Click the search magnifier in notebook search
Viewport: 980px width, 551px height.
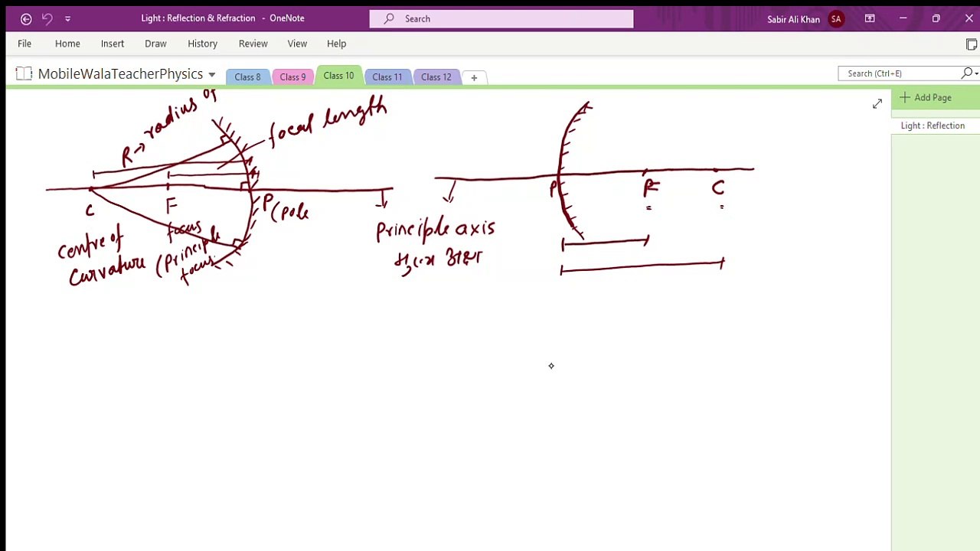967,73
